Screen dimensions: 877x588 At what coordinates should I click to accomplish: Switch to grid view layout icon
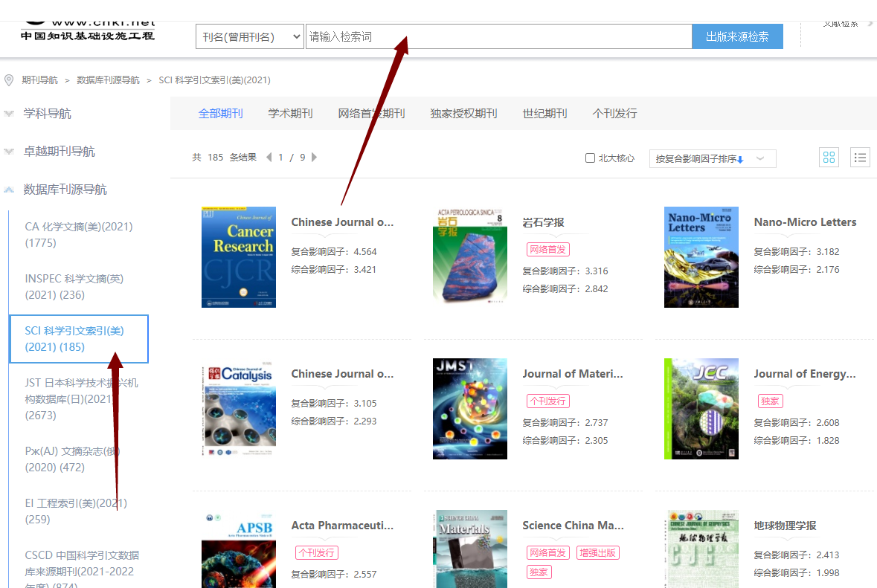tap(829, 158)
